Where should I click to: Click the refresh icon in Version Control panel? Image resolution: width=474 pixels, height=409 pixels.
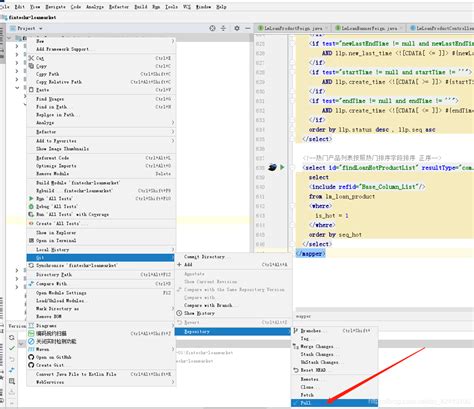point(12,337)
